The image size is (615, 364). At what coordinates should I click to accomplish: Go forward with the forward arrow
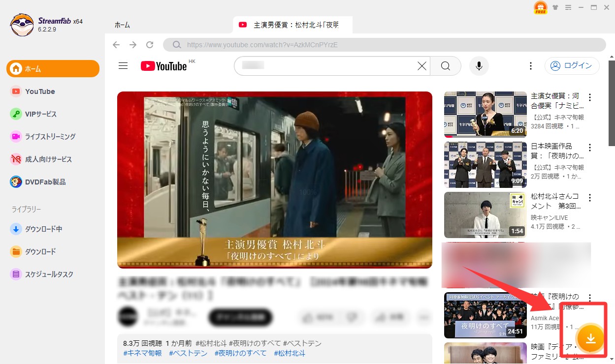click(133, 45)
